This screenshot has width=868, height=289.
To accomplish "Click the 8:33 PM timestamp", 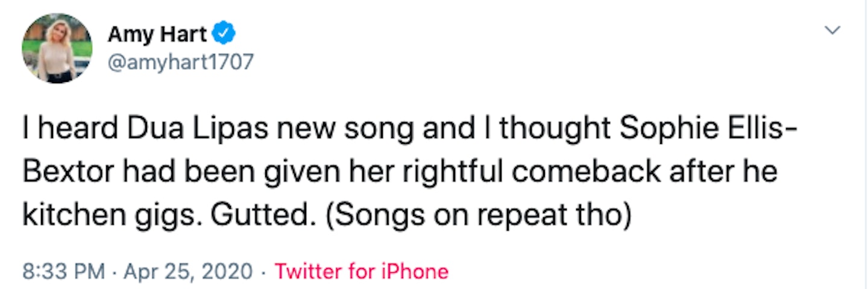I will click(63, 272).
